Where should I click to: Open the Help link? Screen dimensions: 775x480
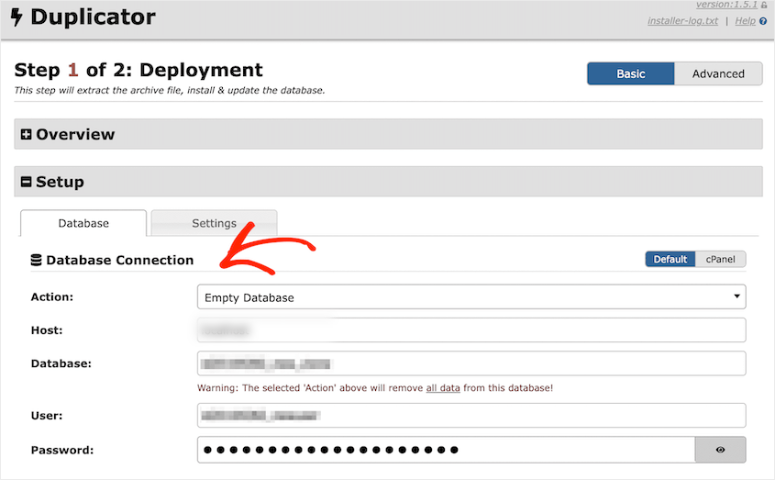pyautogui.click(x=745, y=21)
